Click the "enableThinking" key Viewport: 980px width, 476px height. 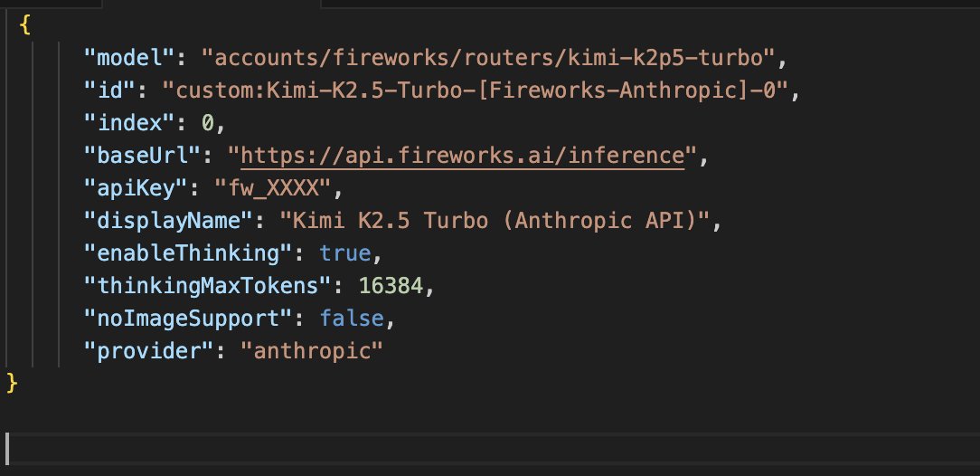pos(188,253)
